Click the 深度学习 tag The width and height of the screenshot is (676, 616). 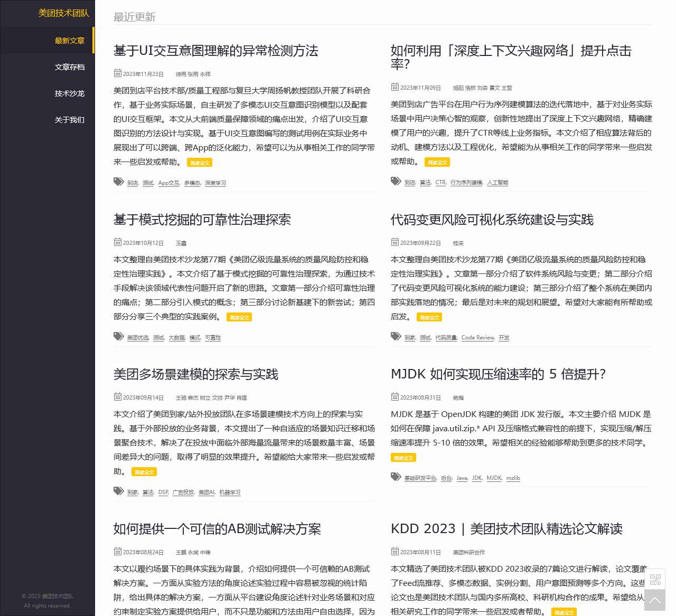215,183
